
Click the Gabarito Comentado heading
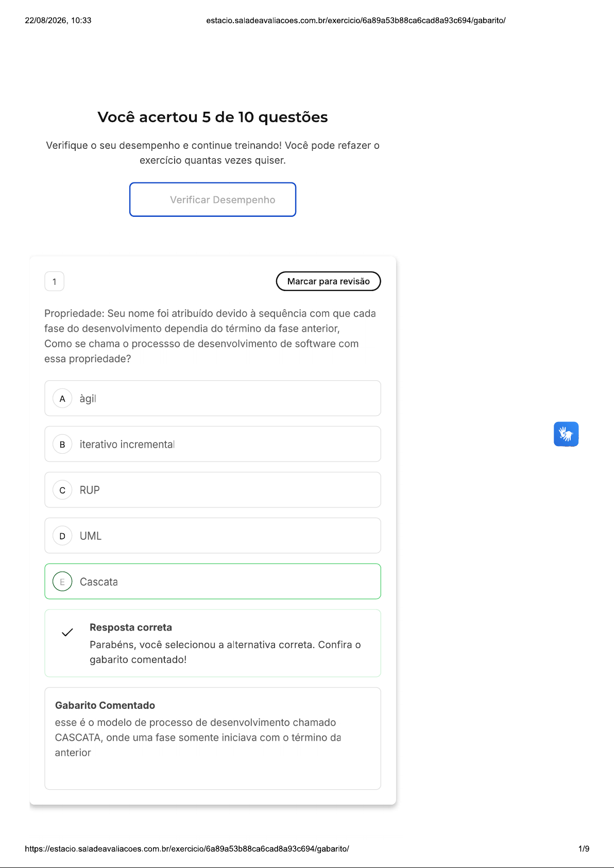[x=105, y=705]
